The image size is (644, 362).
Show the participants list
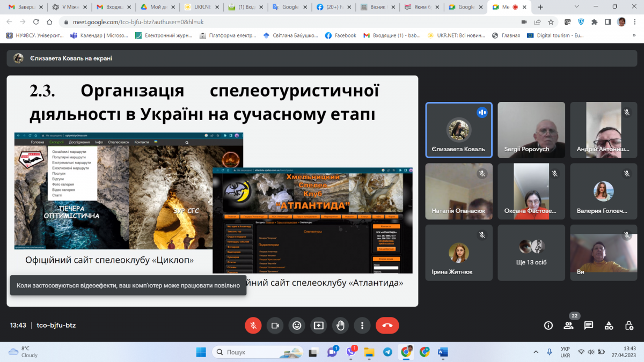(568, 325)
